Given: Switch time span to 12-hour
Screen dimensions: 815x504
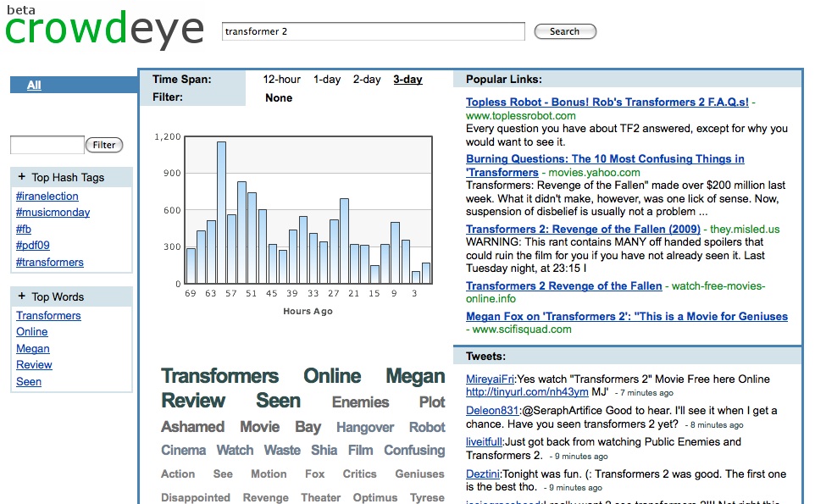Looking at the screenshot, I should pos(282,80).
